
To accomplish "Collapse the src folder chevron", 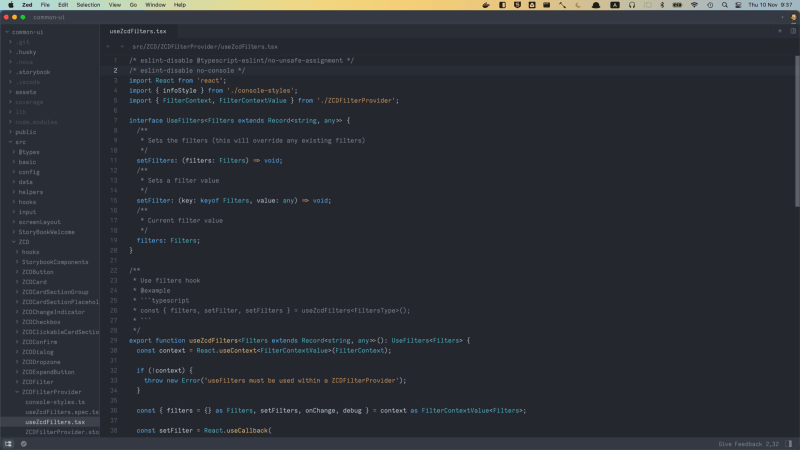I will pos(10,142).
